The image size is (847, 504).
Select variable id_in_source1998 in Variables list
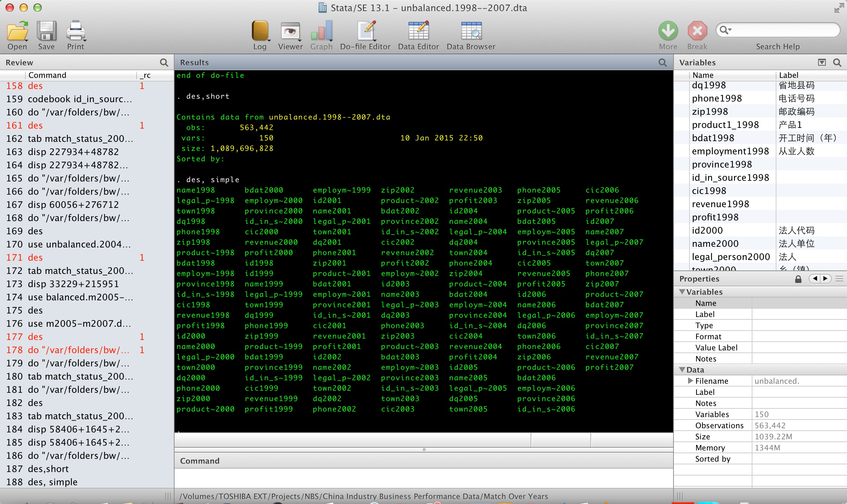point(760,178)
